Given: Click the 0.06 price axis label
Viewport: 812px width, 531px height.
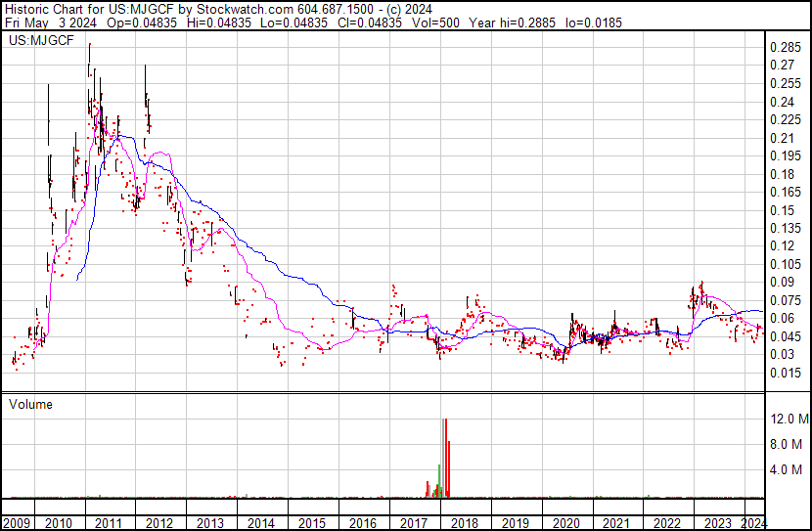Looking at the screenshot, I should [782, 318].
